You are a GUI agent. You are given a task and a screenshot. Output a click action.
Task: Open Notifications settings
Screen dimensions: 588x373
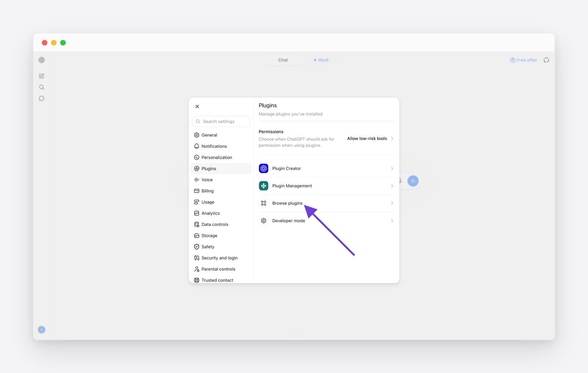(x=221, y=146)
